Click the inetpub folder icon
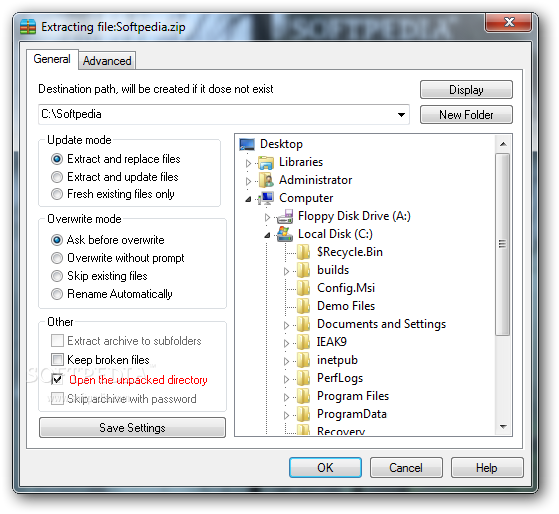 click(x=303, y=360)
